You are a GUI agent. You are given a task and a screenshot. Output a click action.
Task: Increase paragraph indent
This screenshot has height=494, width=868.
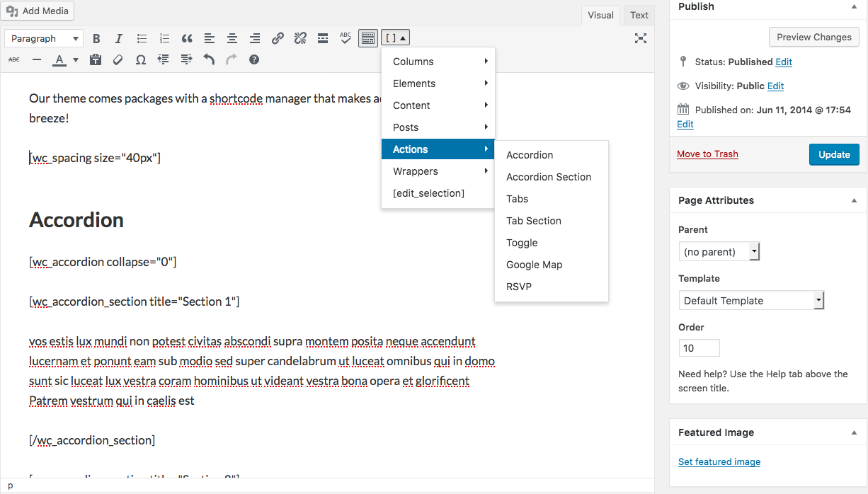[186, 59]
